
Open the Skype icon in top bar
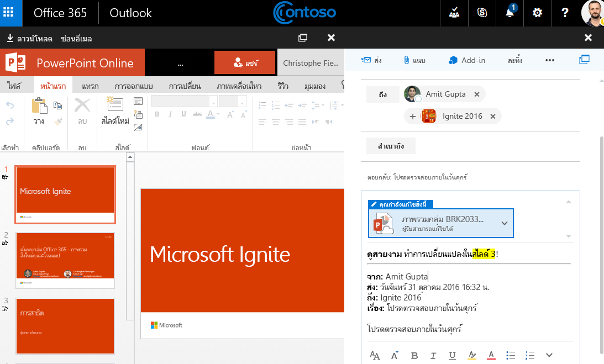coord(482,13)
